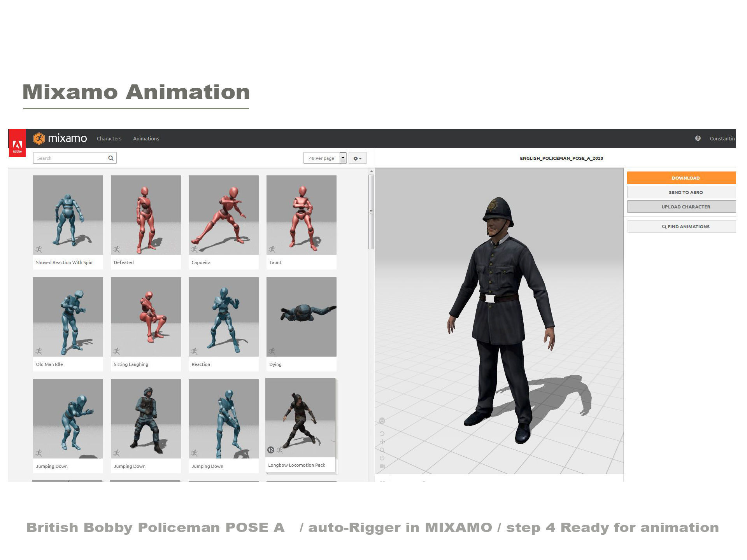Select the Sitting Laughing thumbnail
747x560 pixels.
tap(146, 317)
